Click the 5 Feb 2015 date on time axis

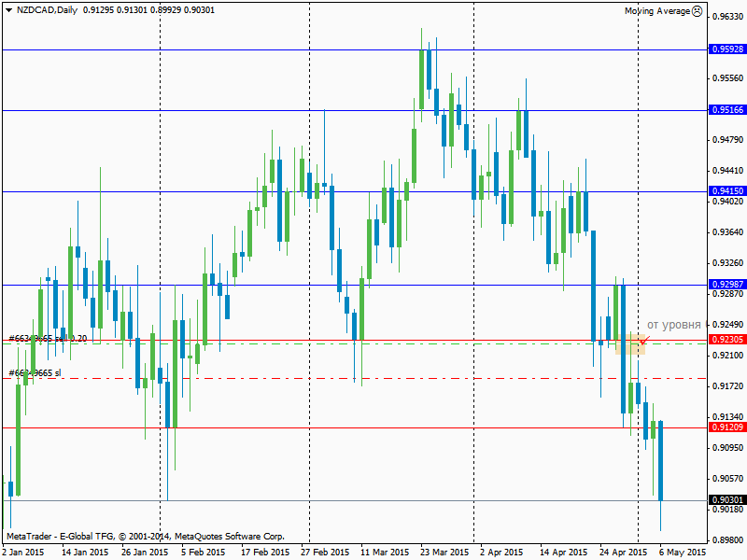point(203,553)
